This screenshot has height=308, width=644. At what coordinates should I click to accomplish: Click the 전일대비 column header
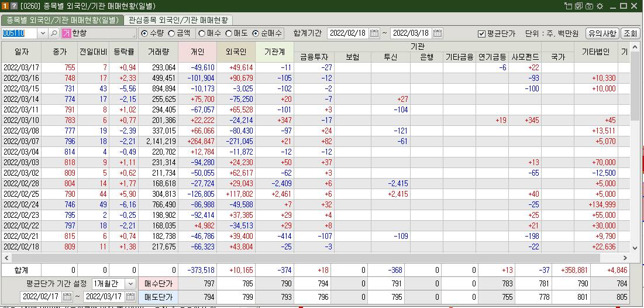[93, 52]
